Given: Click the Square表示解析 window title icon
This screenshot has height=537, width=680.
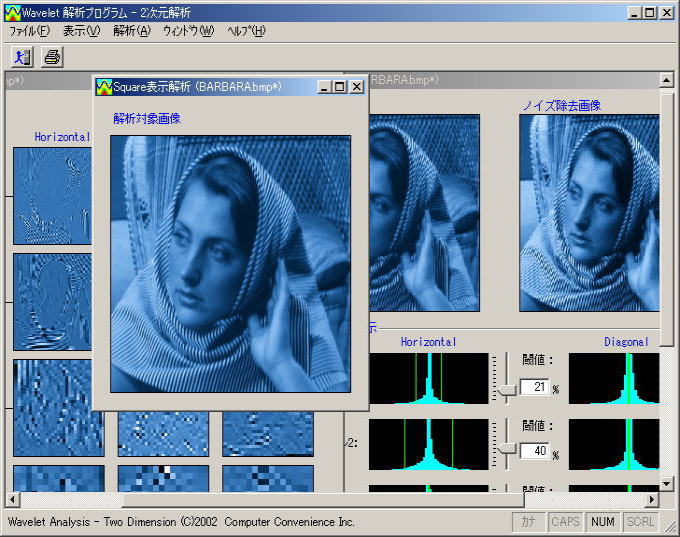Looking at the screenshot, I should (104, 87).
